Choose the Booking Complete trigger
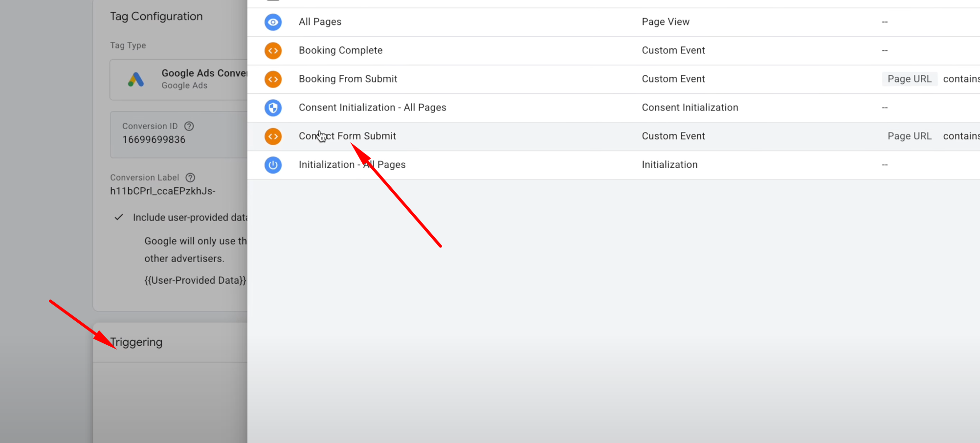 (x=340, y=50)
